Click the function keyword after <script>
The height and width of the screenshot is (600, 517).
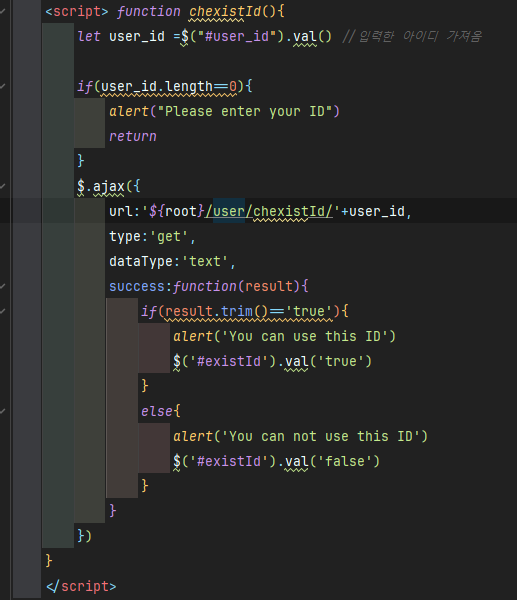coord(148,11)
